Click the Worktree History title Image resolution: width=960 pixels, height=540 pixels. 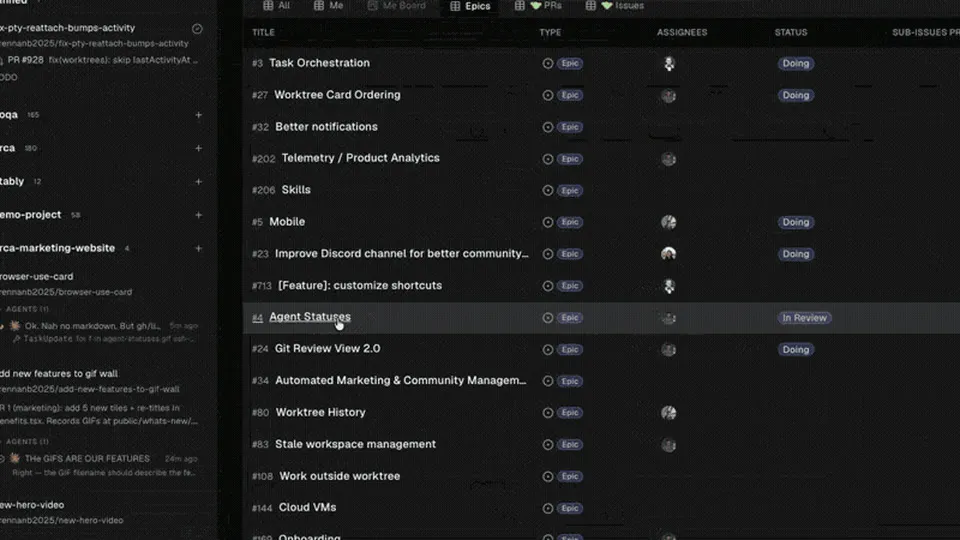point(320,412)
